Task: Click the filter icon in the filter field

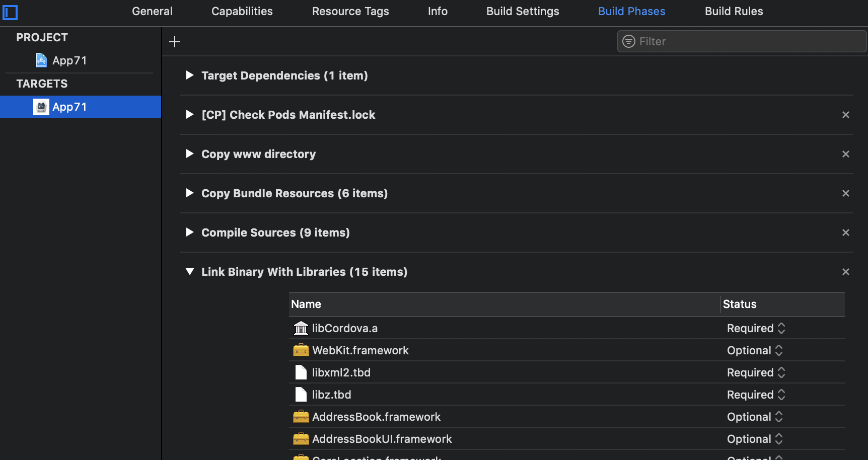Action: click(628, 41)
